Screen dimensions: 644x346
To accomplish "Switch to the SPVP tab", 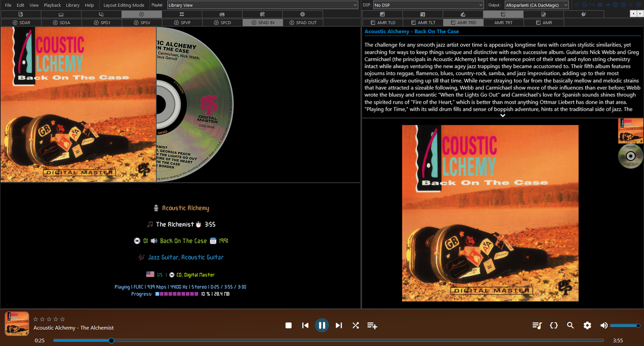I will tap(182, 23).
